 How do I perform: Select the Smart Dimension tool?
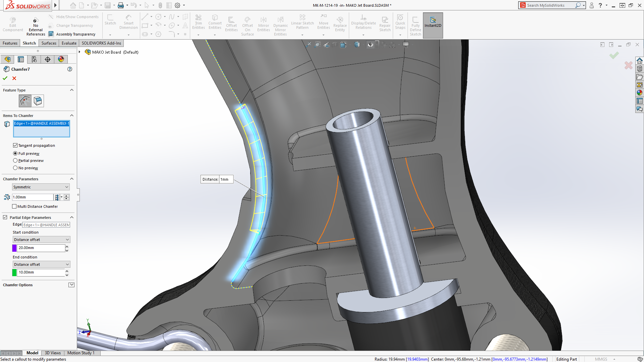pos(128,23)
